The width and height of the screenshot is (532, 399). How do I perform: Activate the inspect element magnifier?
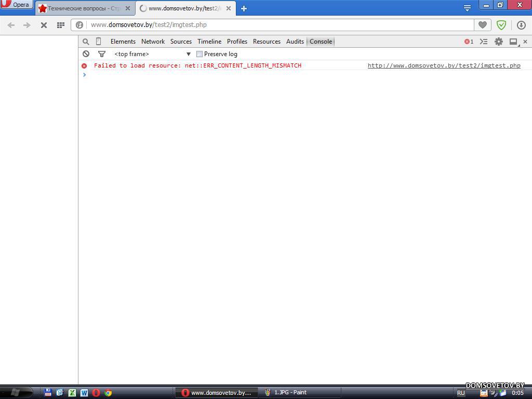click(86, 42)
